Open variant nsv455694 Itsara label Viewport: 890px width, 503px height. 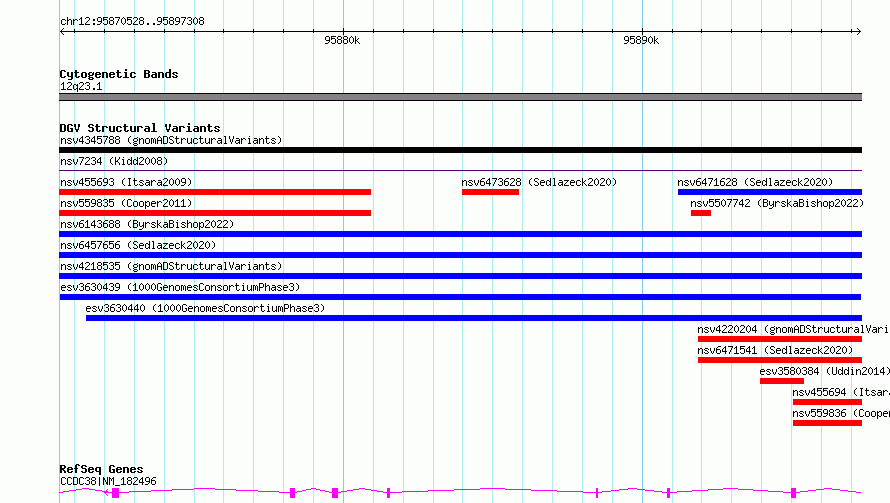[841, 392]
